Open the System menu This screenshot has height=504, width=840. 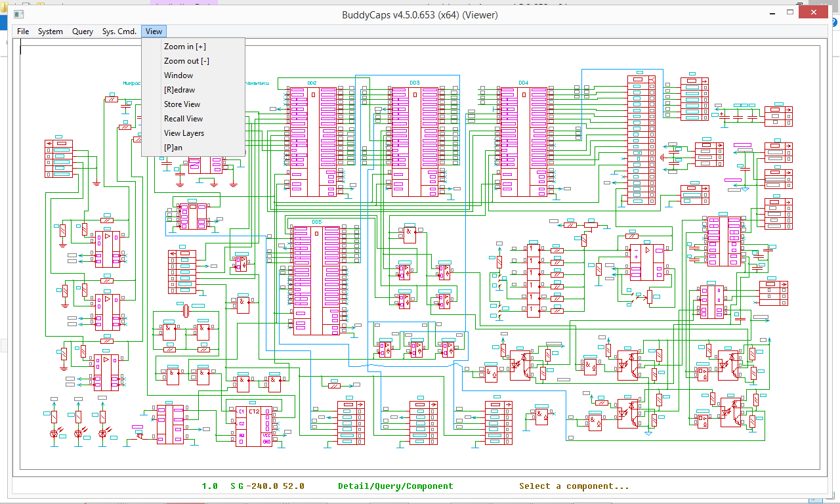[x=51, y=31]
